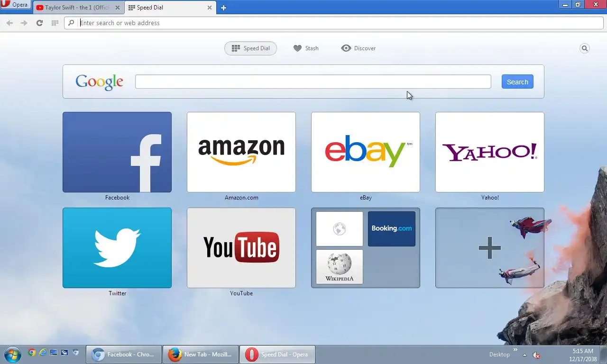Open the clock showing 5:15 AM
Screen dimensions: 607x364
[583, 355]
